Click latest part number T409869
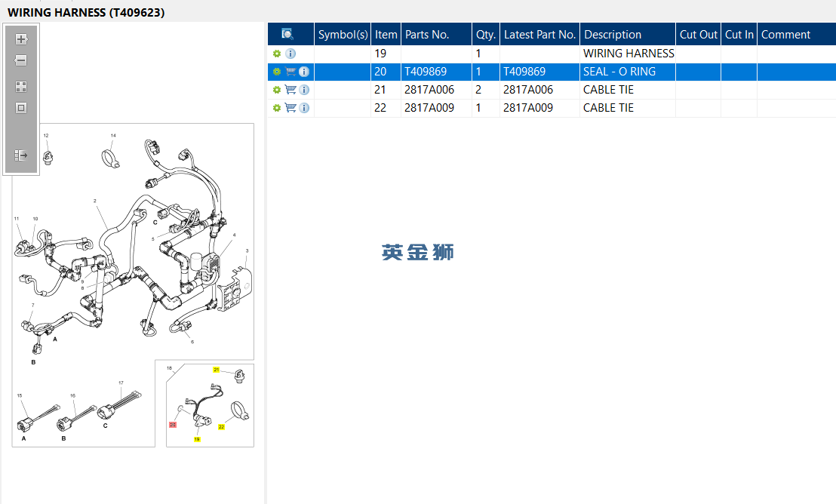Image resolution: width=836 pixels, height=504 pixels. [524, 72]
